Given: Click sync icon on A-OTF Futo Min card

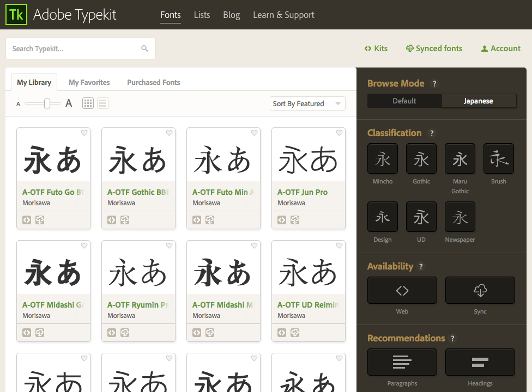Looking at the screenshot, I should (x=210, y=220).
